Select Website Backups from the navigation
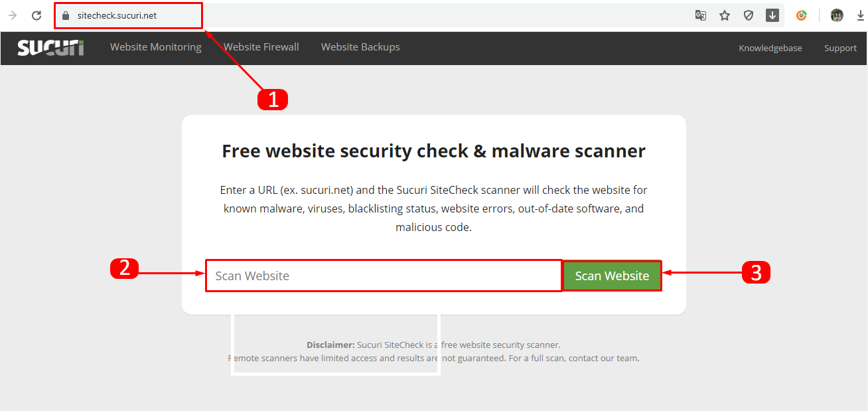The image size is (868, 411). click(360, 46)
